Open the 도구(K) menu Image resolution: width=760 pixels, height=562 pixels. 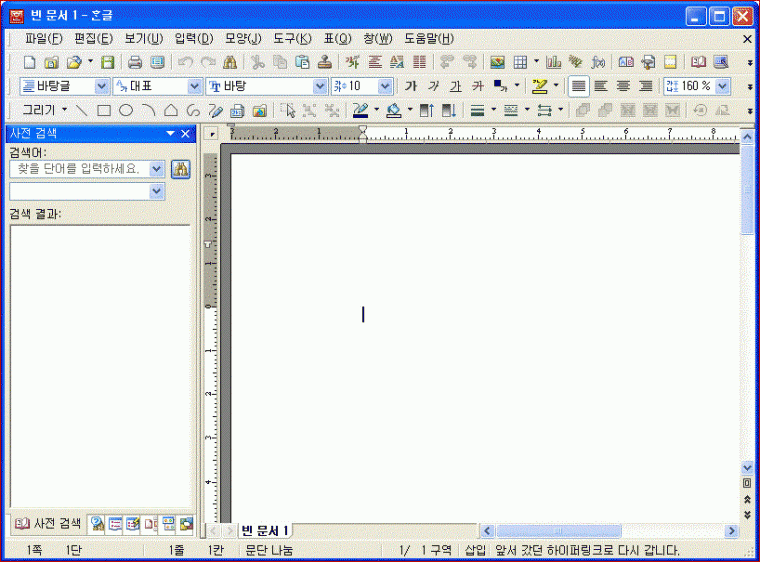tap(292, 38)
